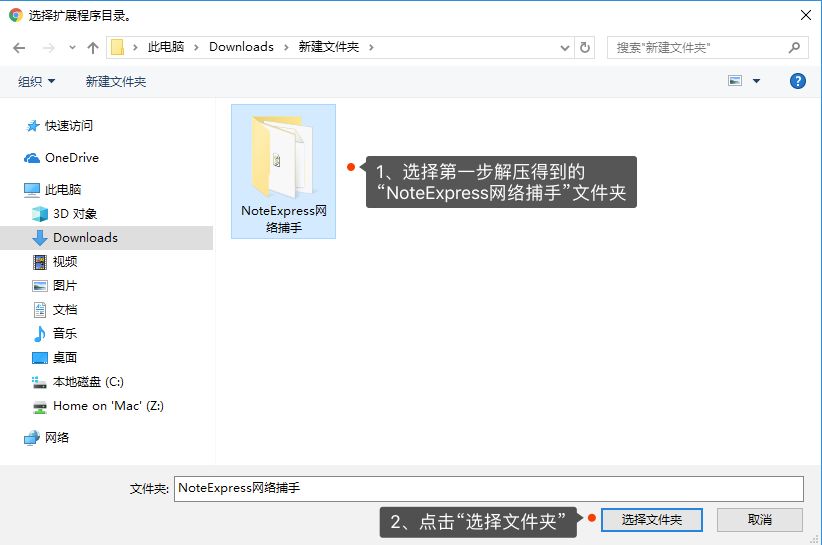
Task: Click the Forward navigation arrow
Action: click(48, 48)
